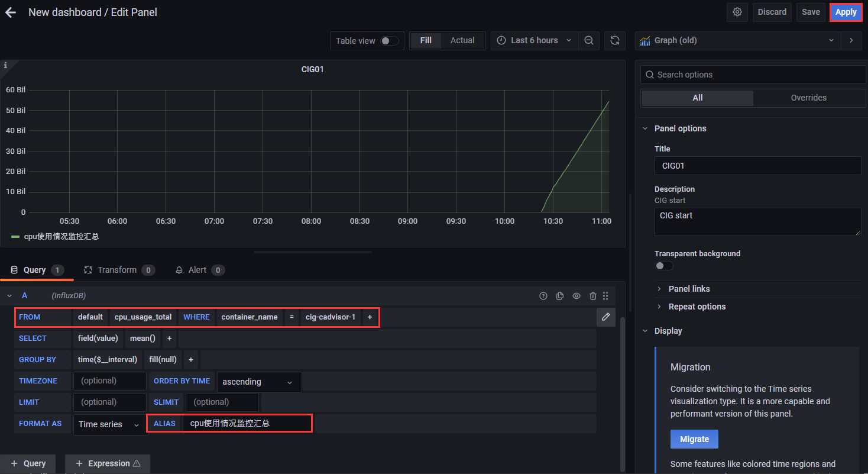Click Migrate button
Viewport: 868px width, 474px height.
(694, 439)
